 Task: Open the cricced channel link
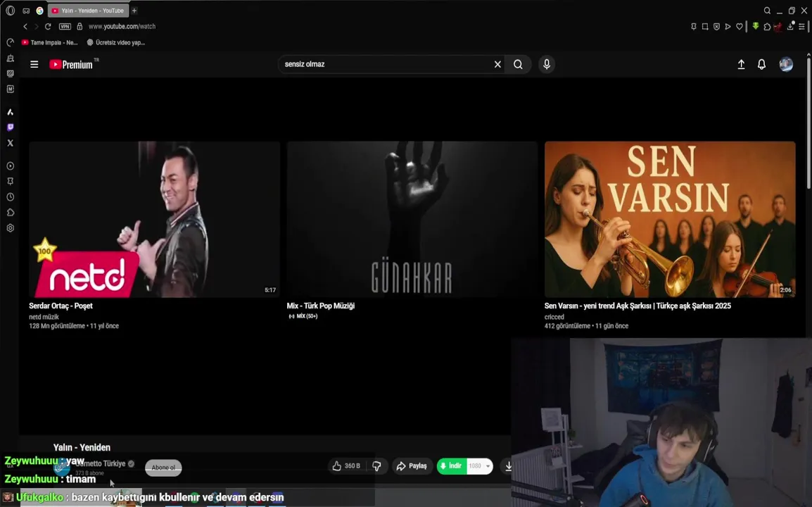554,317
